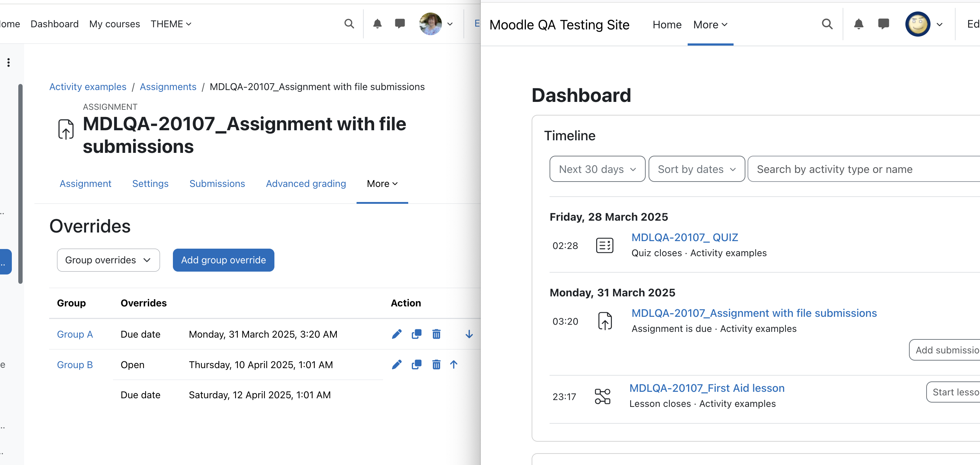The image size is (980, 465).
Task: Expand user menu arrow beside photo avatar
Action: (x=450, y=24)
